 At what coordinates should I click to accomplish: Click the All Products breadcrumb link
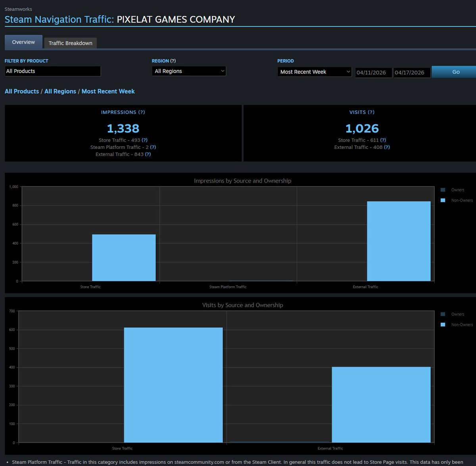pyautogui.click(x=22, y=91)
